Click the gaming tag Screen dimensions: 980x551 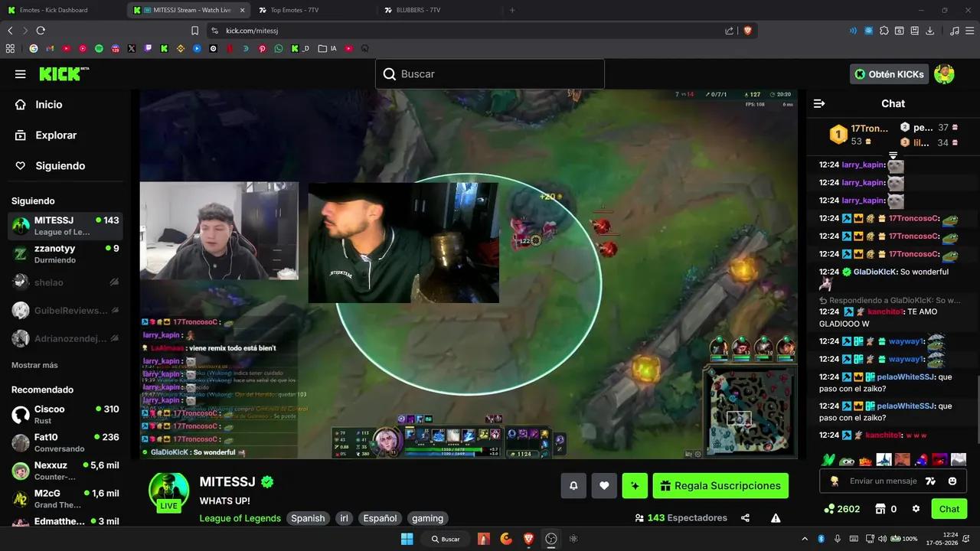[427, 518]
